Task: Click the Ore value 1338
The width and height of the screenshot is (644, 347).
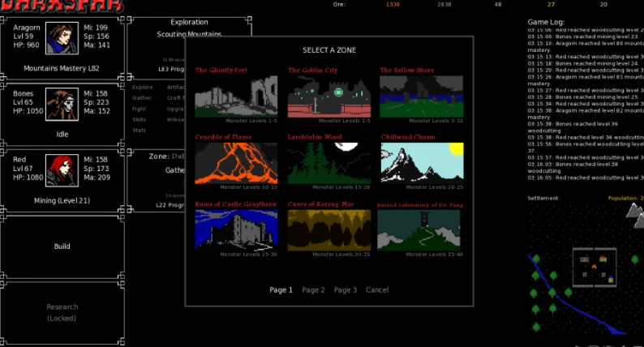Action: 393,5
